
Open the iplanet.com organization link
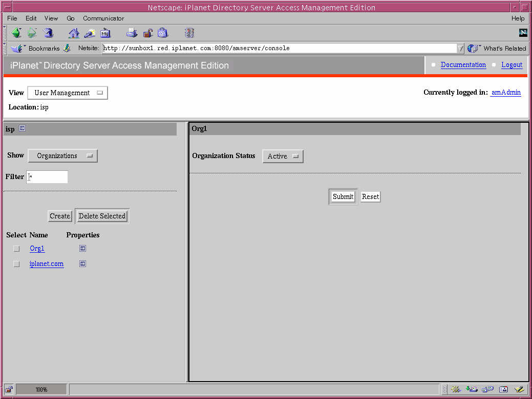coord(47,264)
